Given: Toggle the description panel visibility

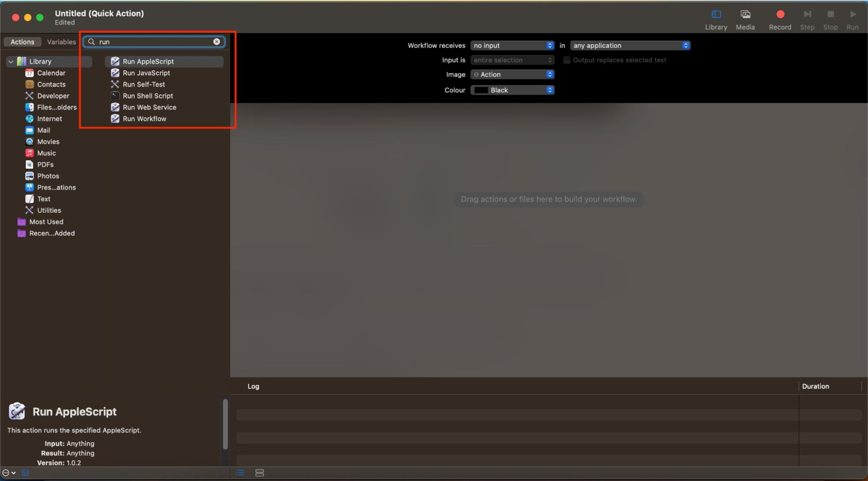Looking at the screenshot, I should (x=25, y=473).
